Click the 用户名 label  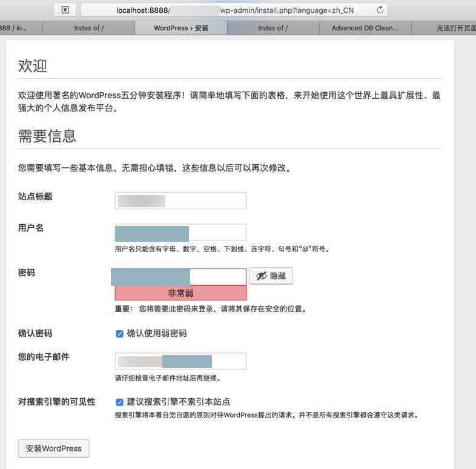[31, 228]
